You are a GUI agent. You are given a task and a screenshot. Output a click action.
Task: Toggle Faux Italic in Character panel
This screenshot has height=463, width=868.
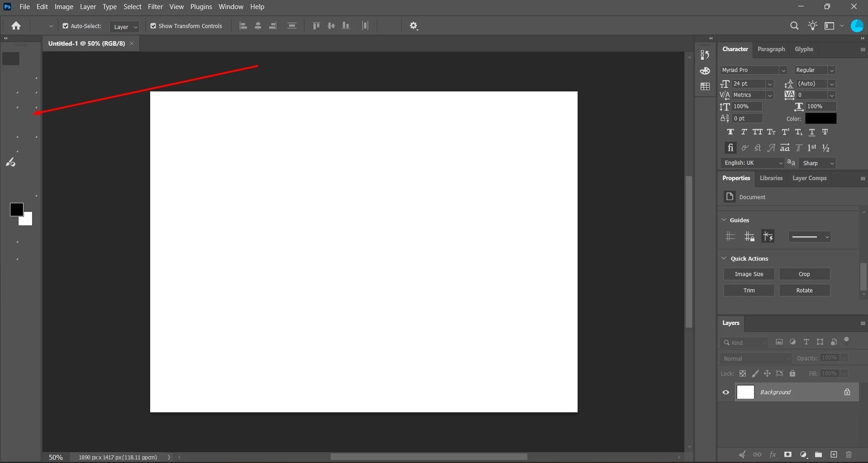click(x=744, y=132)
